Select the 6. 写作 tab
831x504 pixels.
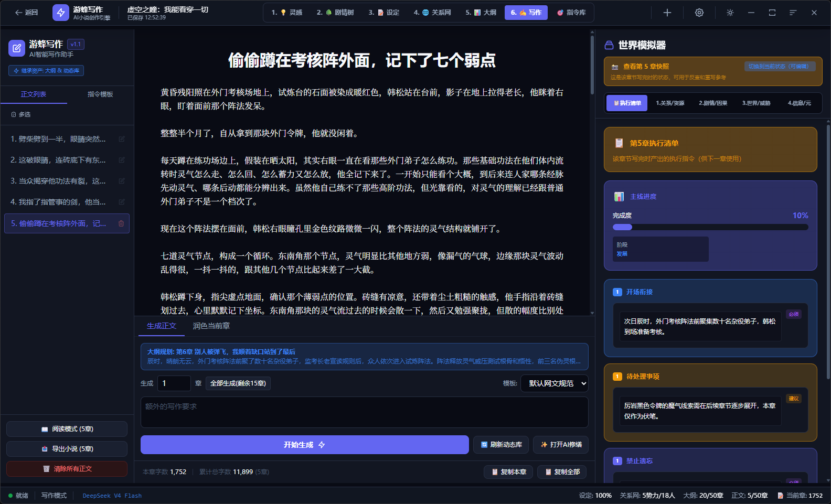tap(526, 13)
